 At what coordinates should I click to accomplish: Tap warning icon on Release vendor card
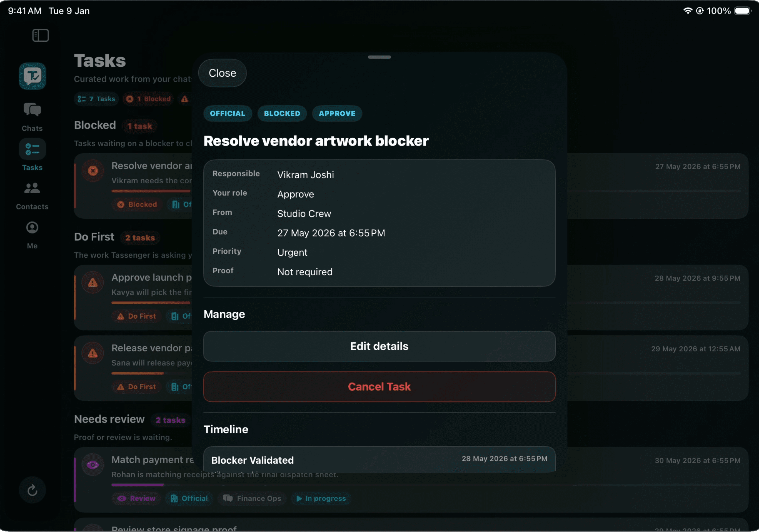tap(93, 353)
